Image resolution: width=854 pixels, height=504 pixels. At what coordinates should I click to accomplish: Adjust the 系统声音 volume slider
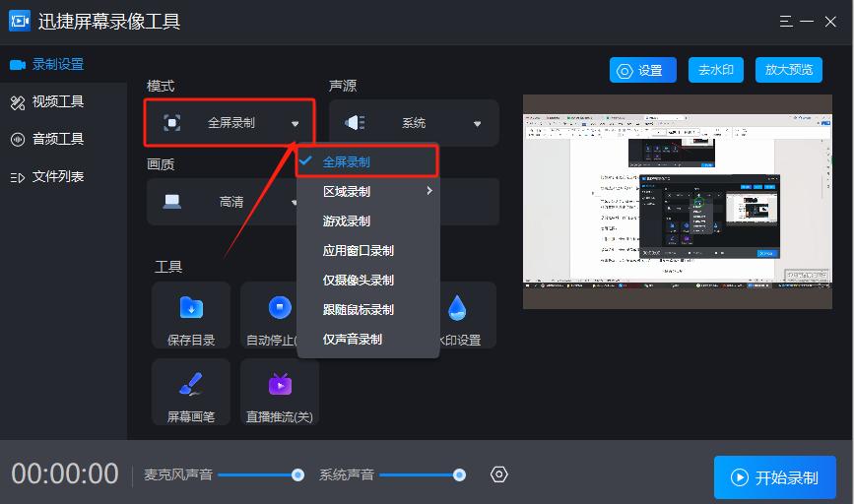click(x=423, y=475)
